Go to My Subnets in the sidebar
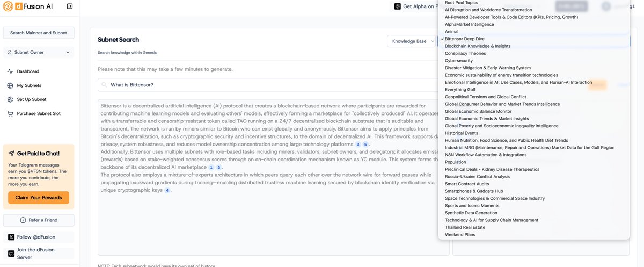Viewport: 644px width, 267px height. coord(29,85)
